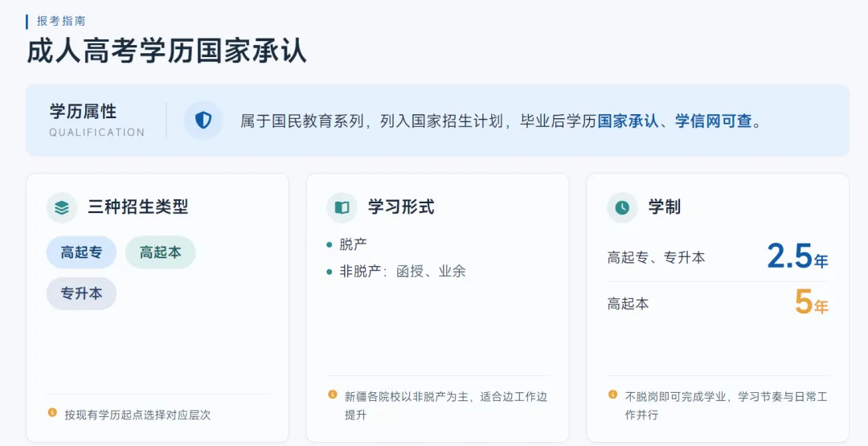Select the 高起专 pill tag

[81, 252]
